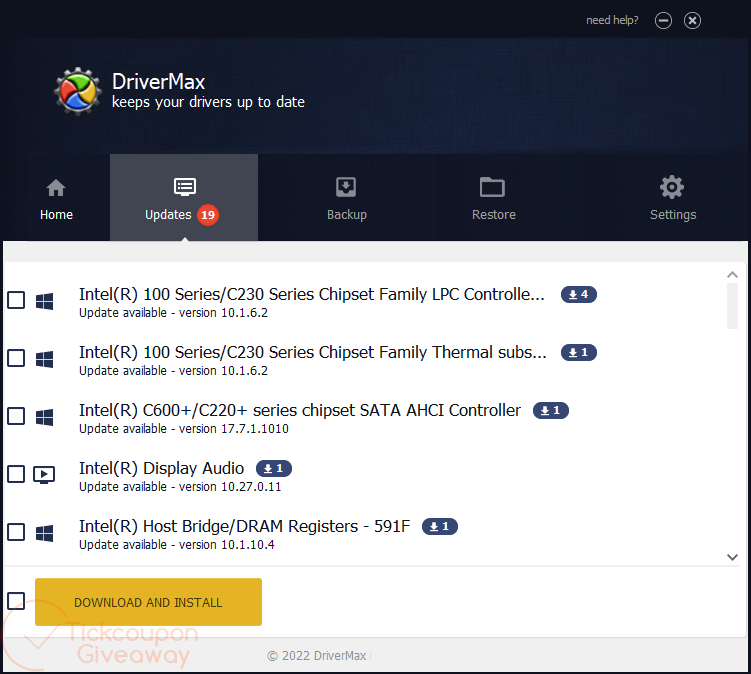Select Host Bridge/DRAM Registers - 591F title
Image resolution: width=751 pixels, height=674 pixels.
point(245,526)
